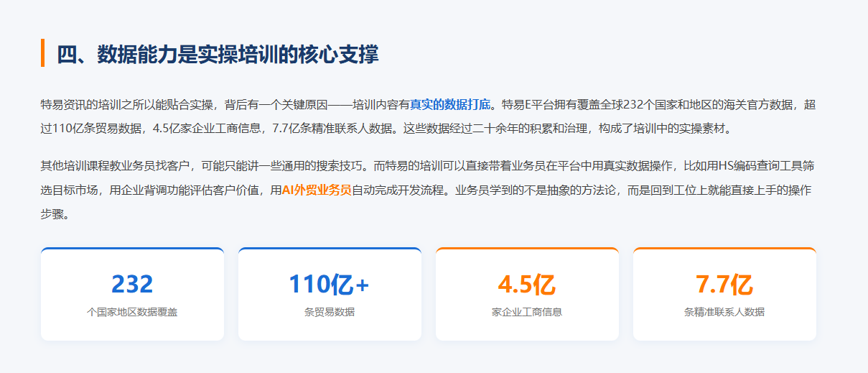Click the 4.5亿 statistic number
868x373 pixels.
527,285
